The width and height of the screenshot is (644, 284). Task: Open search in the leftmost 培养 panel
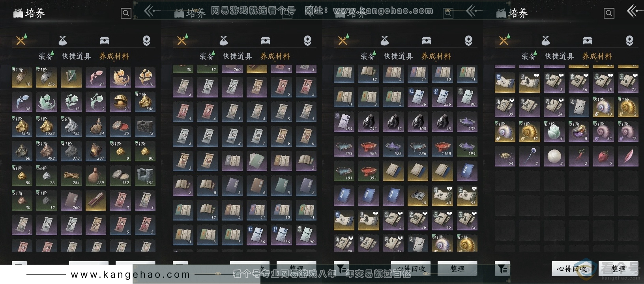point(126,13)
